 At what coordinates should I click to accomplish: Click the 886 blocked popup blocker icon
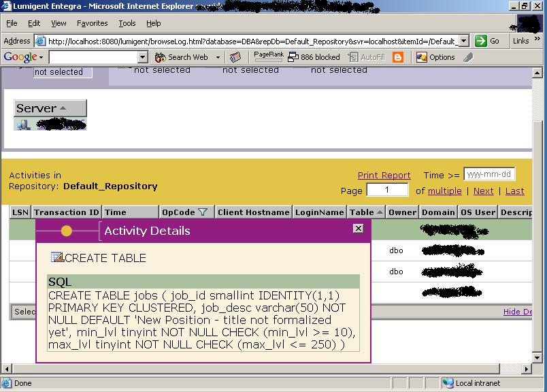293,57
